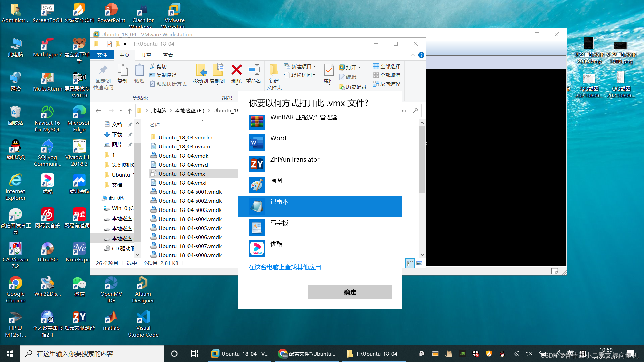Screen dimensions: 644x362
Task: Click the Move to (移动到) icon
Action: pyautogui.click(x=201, y=70)
